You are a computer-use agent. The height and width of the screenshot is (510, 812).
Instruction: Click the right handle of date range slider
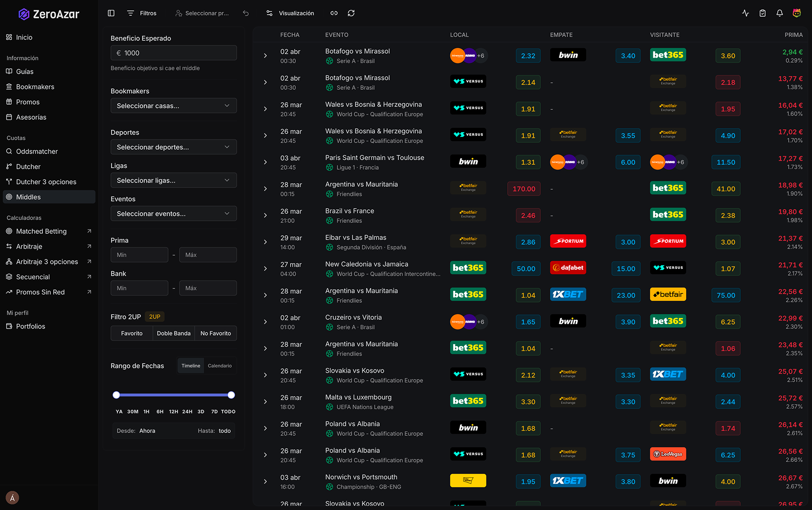point(231,395)
